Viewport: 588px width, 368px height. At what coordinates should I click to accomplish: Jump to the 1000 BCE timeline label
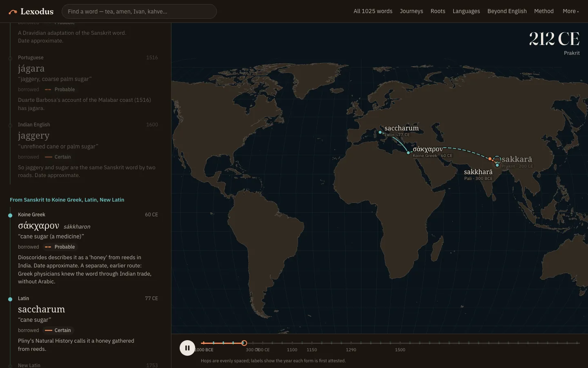(x=204, y=350)
